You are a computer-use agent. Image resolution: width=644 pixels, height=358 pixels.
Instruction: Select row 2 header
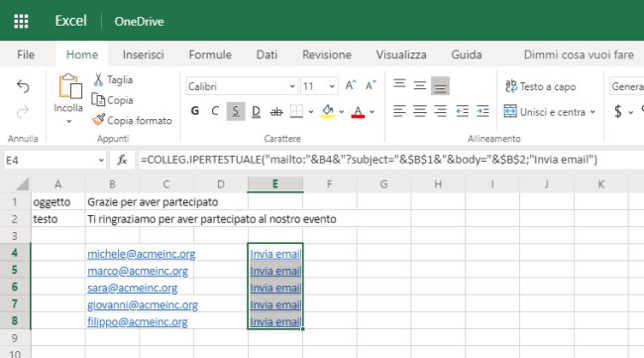click(x=15, y=219)
